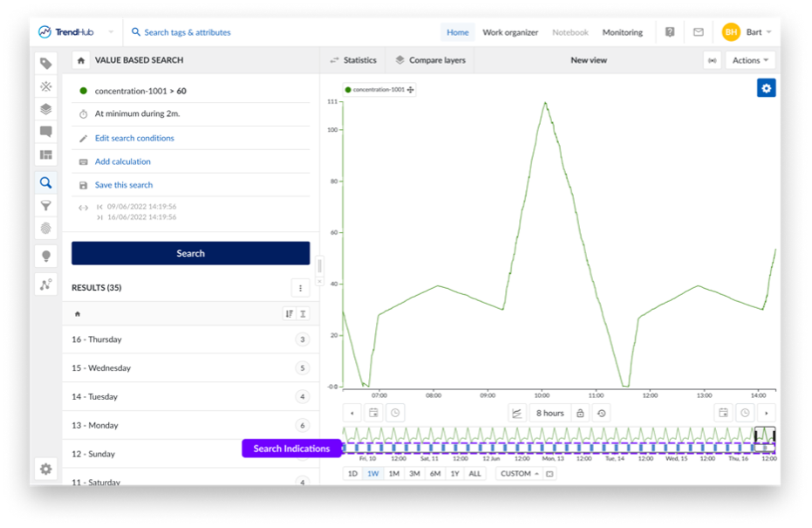Open clock icon next to previous-period arrow
The width and height of the screenshot is (812, 528).
[x=395, y=413]
